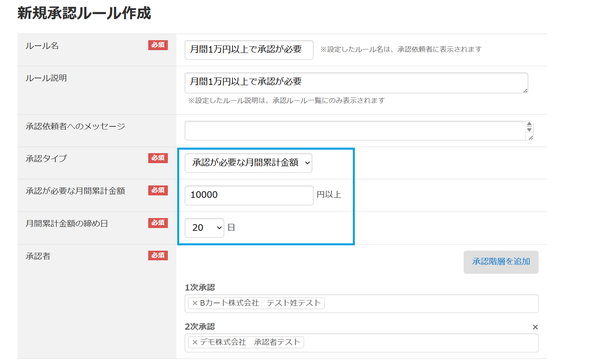Click the 必須 badge beside 承認タイプ
The width and height of the screenshot is (596, 364).
(x=158, y=158)
